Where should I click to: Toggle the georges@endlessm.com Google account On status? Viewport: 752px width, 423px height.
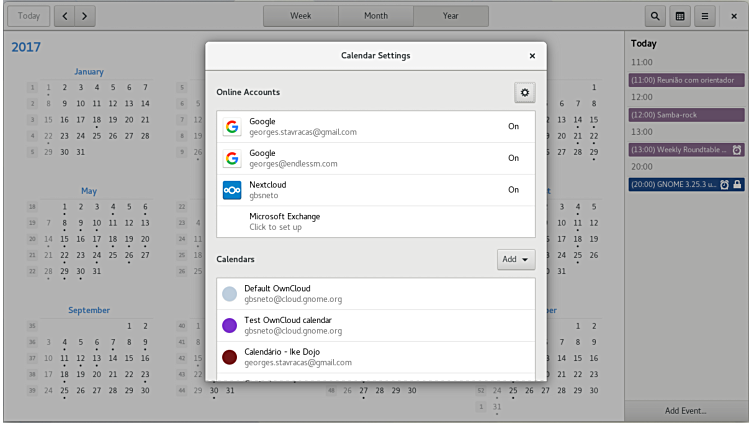pyautogui.click(x=513, y=158)
